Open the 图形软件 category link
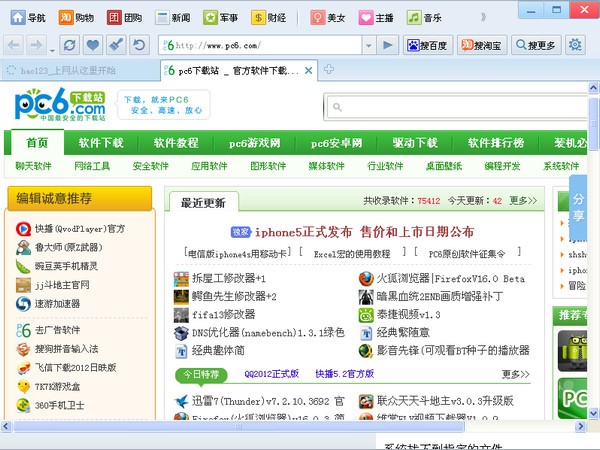The width and height of the screenshot is (600, 450). 268,166
